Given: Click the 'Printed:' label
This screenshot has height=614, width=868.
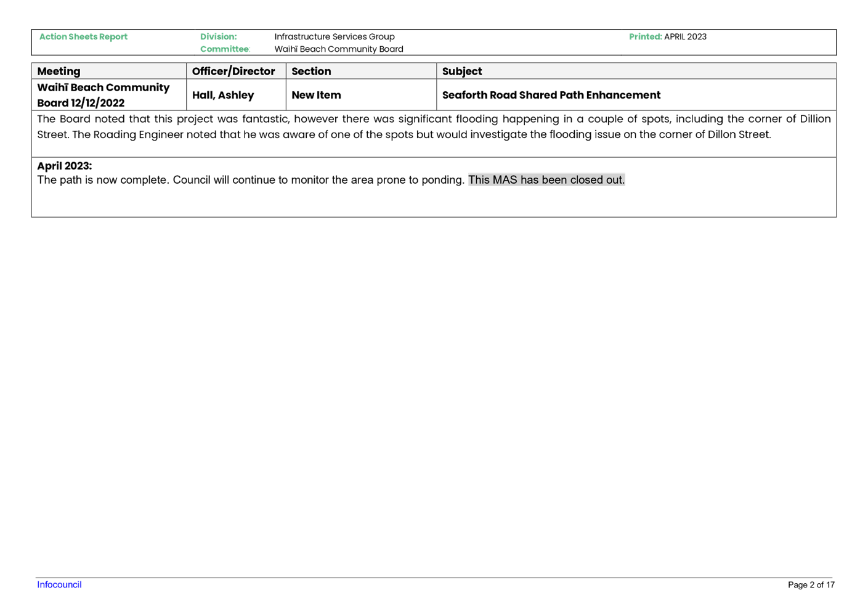Looking at the screenshot, I should 645,37.
